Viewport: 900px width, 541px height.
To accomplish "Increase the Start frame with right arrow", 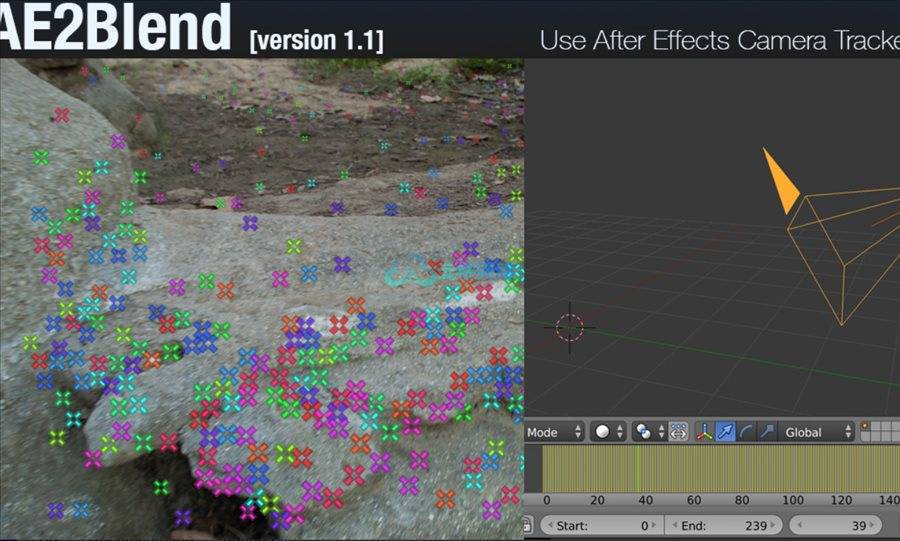I will (x=653, y=526).
